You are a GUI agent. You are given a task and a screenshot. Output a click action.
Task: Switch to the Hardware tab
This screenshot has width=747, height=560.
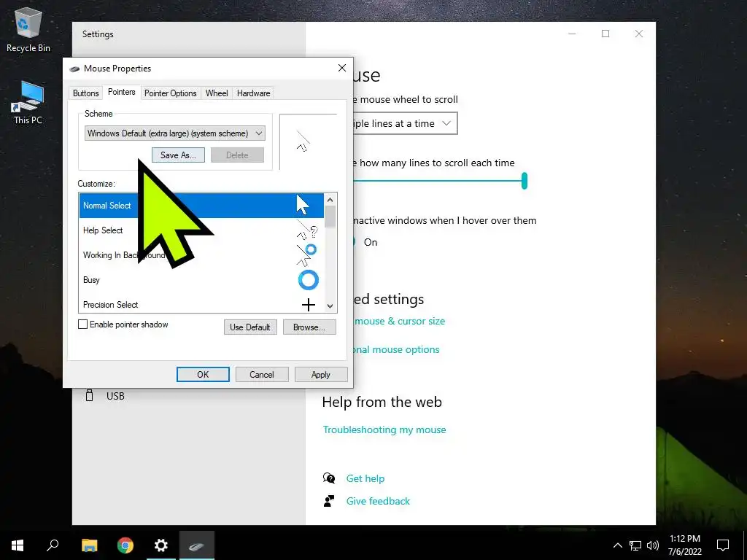coord(253,93)
